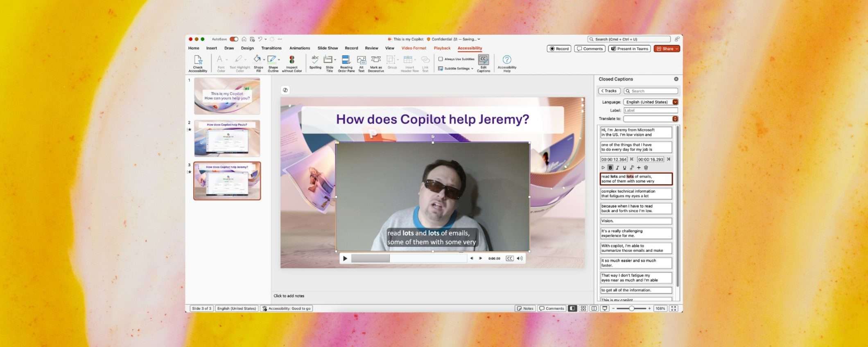Click the Present in Teams button
The image size is (868, 347).
tap(629, 49)
